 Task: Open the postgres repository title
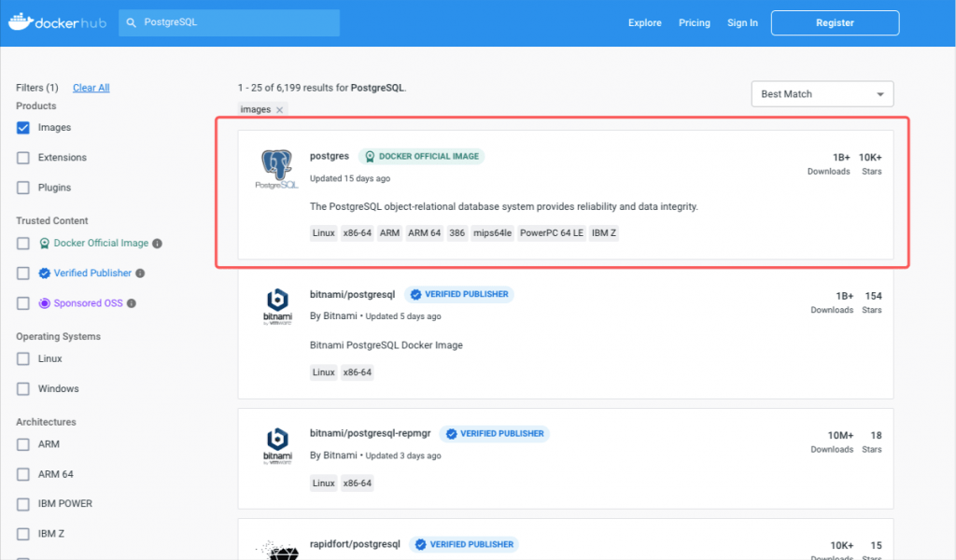pyautogui.click(x=330, y=156)
